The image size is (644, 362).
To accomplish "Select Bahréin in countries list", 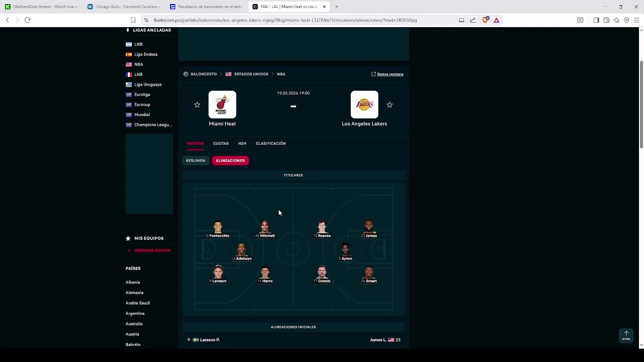I will 133,344.
